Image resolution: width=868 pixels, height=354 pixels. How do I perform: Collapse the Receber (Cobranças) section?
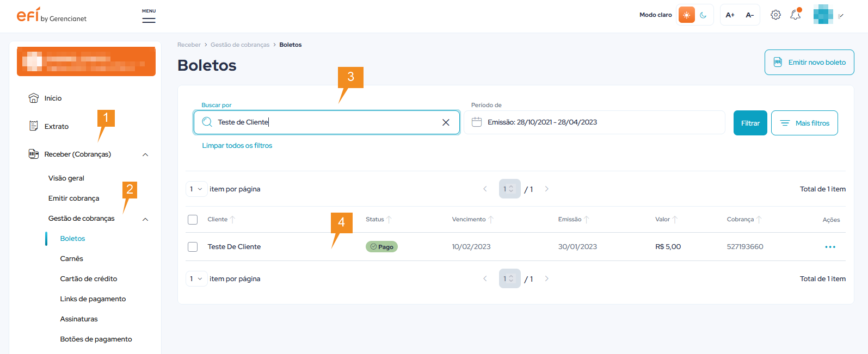pos(145,155)
